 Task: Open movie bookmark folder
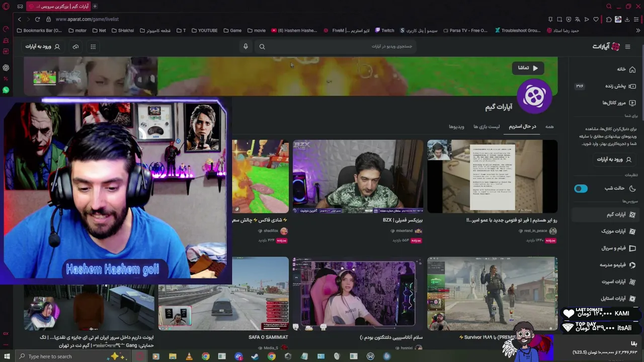pos(256,31)
